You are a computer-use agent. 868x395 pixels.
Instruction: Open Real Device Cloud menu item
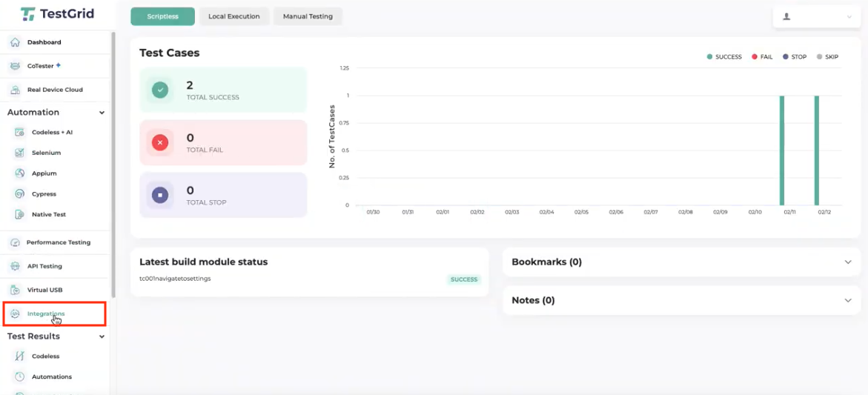click(55, 90)
